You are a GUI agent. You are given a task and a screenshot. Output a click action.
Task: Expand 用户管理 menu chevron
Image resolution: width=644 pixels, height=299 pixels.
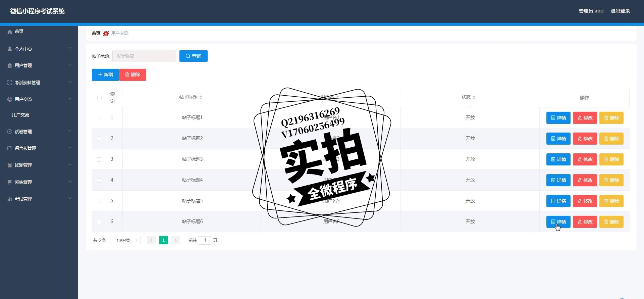70,65
